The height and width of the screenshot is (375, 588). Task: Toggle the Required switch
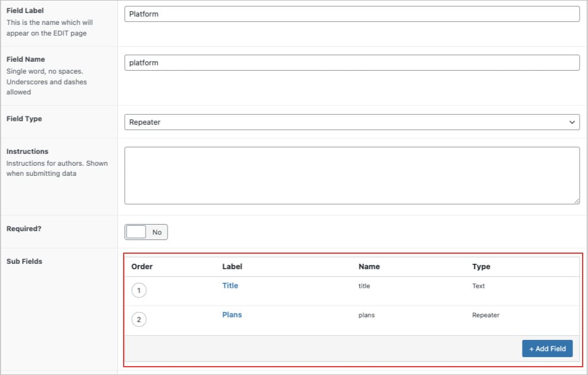pos(146,232)
